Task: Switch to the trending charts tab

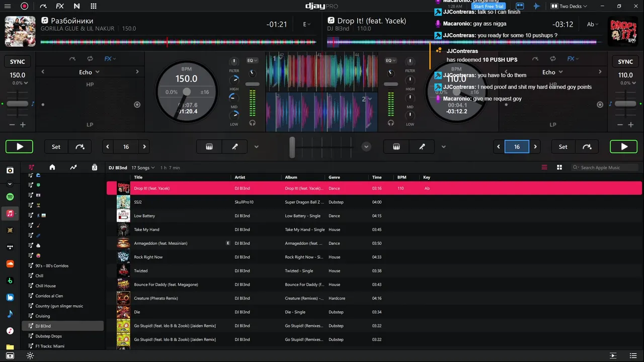Action: click(73, 167)
